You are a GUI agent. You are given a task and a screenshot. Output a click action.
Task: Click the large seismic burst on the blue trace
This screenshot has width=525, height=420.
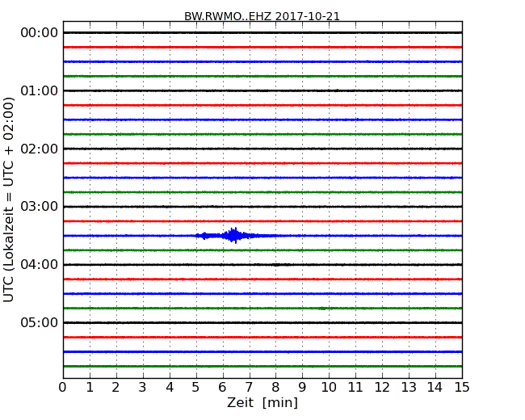click(x=234, y=236)
